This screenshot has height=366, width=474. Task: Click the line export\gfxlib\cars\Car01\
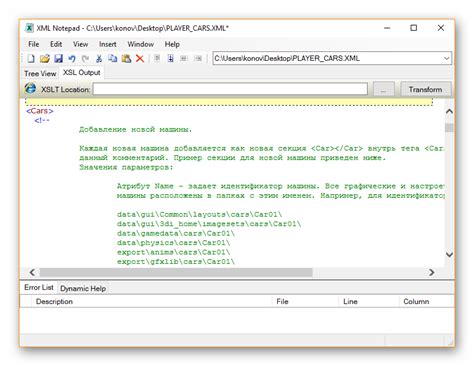point(176,262)
